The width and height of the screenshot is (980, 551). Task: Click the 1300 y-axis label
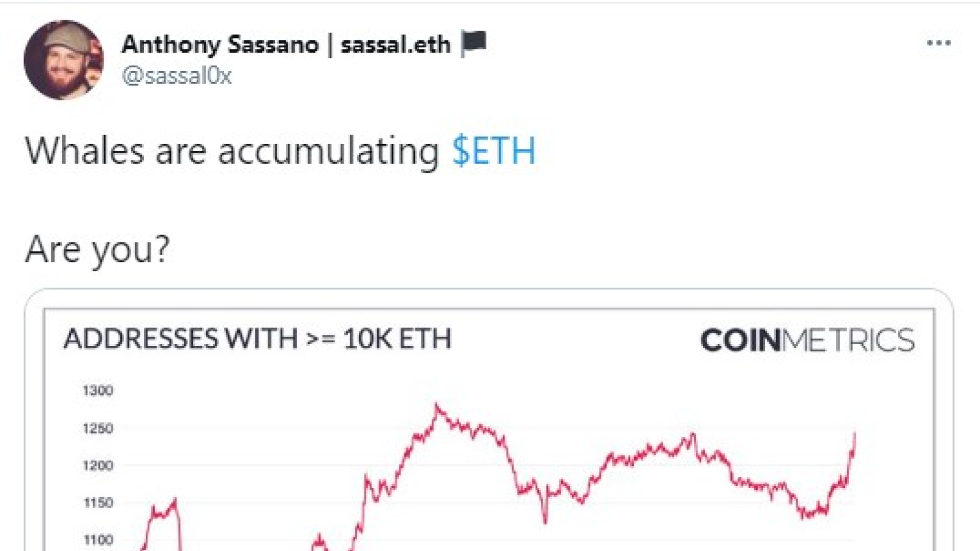pos(98,390)
